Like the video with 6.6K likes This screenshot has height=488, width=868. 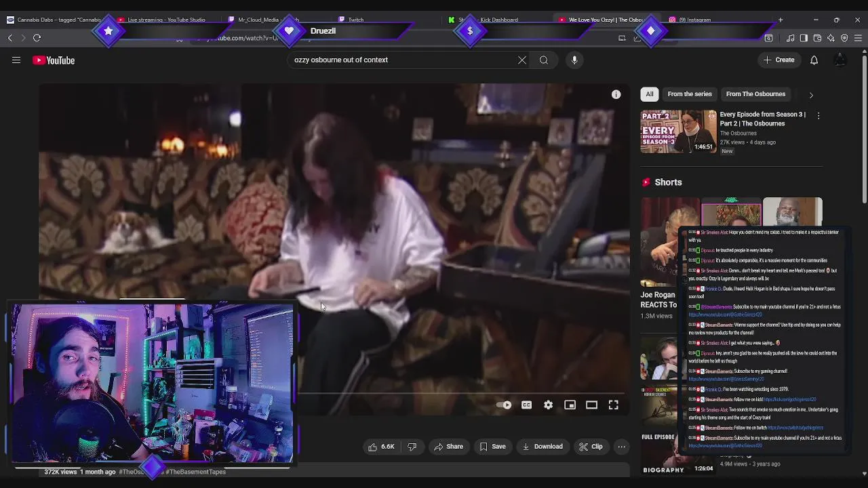click(380, 447)
